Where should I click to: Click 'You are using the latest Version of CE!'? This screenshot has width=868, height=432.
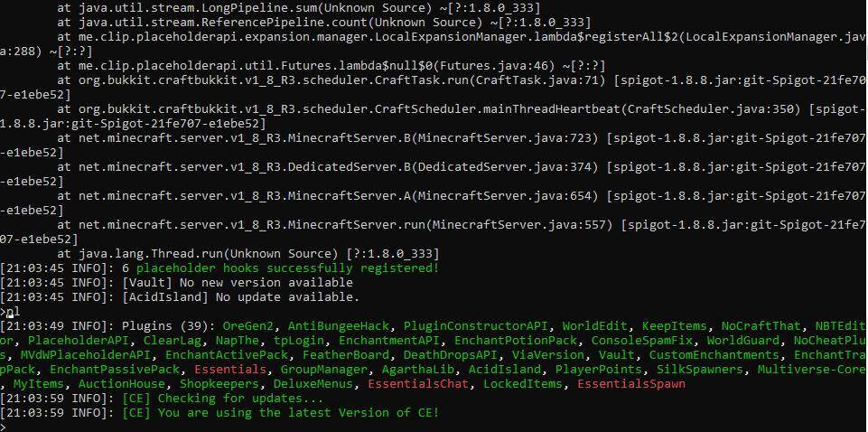(299, 412)
